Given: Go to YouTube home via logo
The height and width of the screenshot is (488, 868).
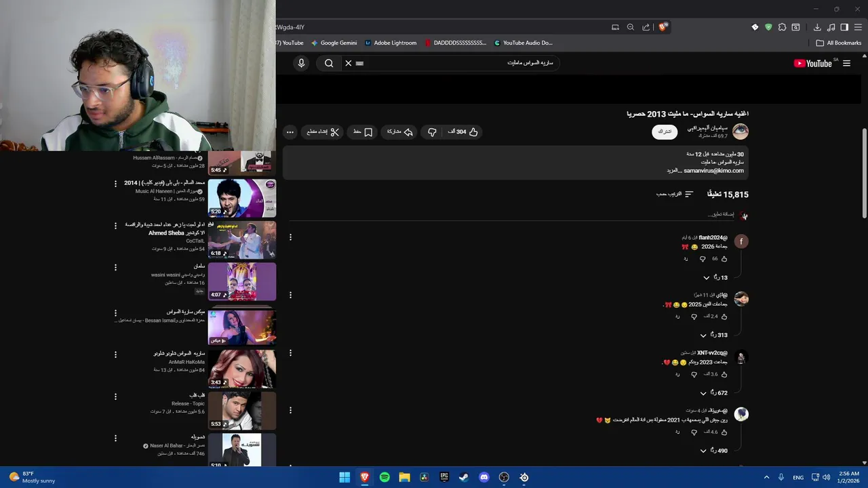Looking at the screenshot, I should point(813,63).
